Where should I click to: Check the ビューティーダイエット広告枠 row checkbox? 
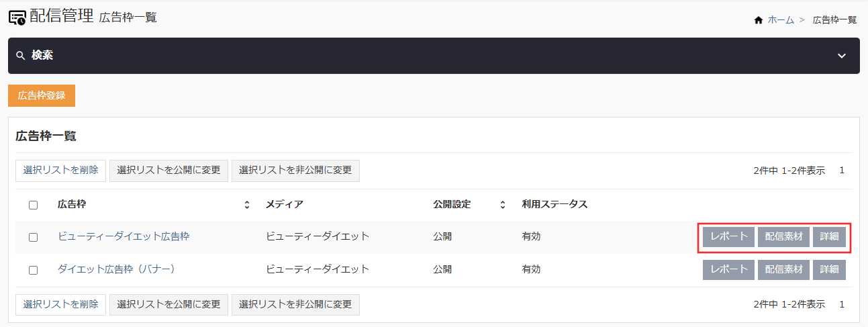pyautogui.click(x=33, y=237)
